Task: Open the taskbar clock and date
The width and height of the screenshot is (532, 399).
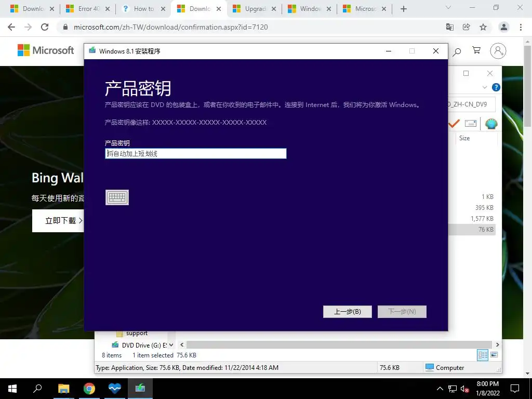Action: 487,389
